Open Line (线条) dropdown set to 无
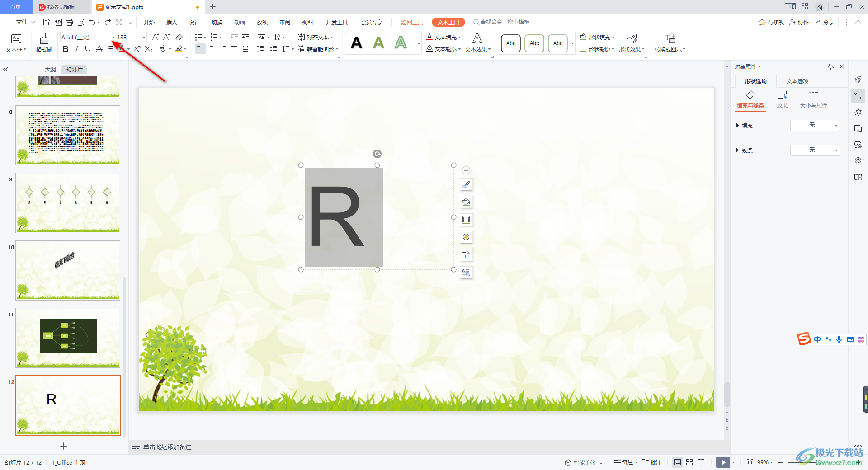The image size is (868, 470). point(815,150)
